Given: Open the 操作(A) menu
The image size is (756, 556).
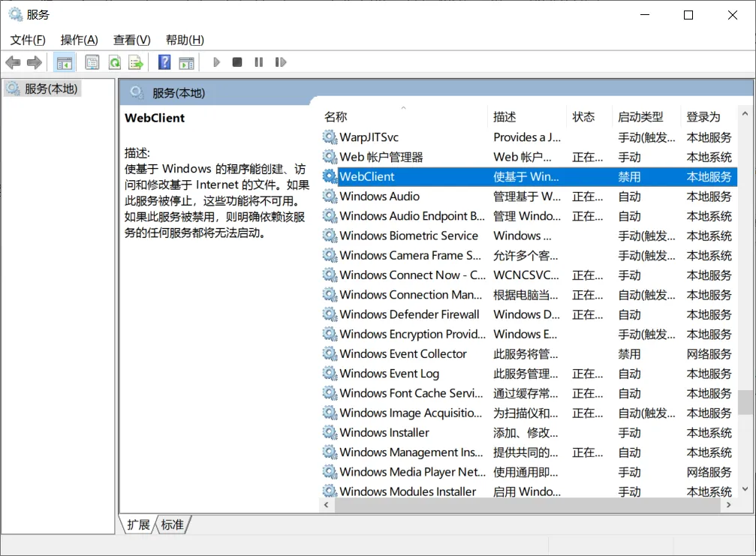Looking at the screenshot, I should (79, 40).
